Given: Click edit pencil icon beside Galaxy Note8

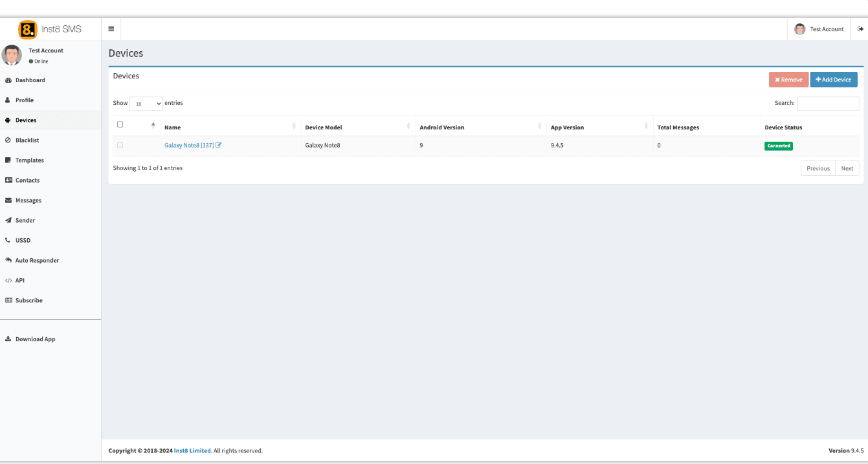Looking at the screenshot, I should pos(219,145).
